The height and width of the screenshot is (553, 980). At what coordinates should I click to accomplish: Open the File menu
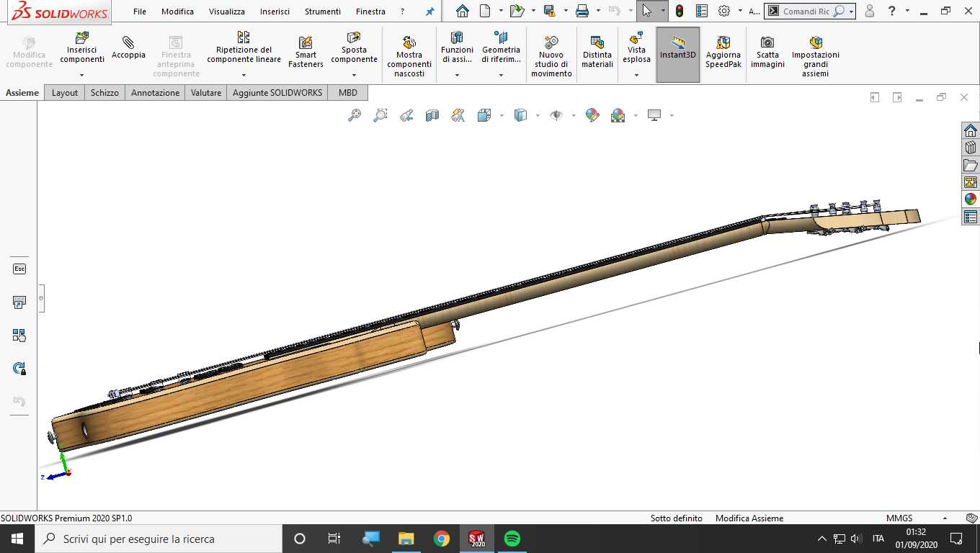click(x=140, y=12)
